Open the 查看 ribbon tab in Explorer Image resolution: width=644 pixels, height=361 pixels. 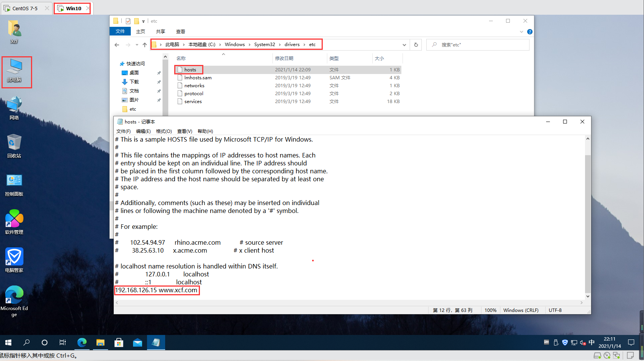[x=181, y=32]
